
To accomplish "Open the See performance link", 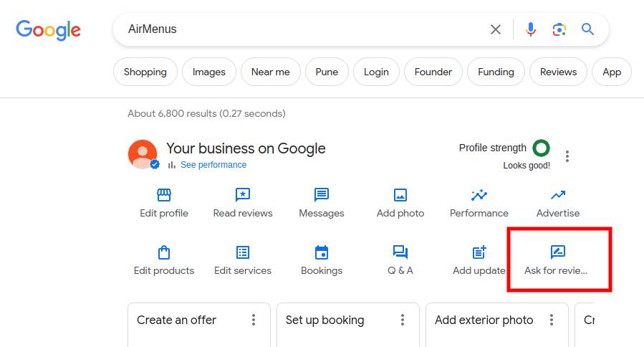I will tap(213, 165).
